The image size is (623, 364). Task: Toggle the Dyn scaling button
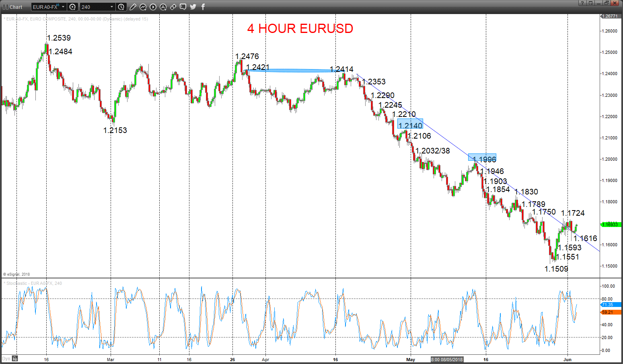coord(6,358)
